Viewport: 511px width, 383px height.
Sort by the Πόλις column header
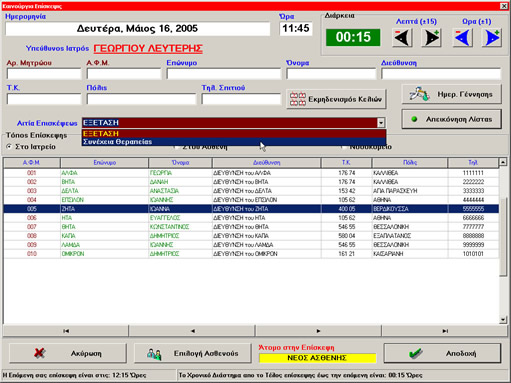pyautogui.click(x=410, y=163)
